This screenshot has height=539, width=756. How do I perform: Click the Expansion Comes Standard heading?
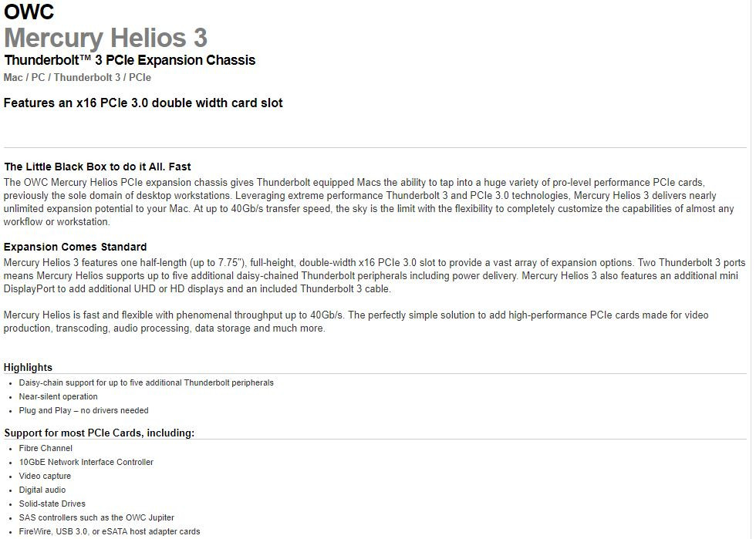76,247
